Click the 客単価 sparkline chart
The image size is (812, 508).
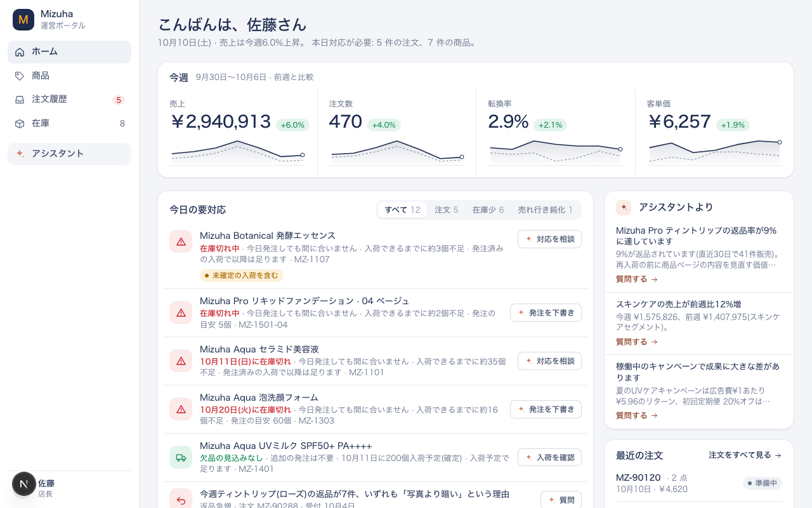714,151
